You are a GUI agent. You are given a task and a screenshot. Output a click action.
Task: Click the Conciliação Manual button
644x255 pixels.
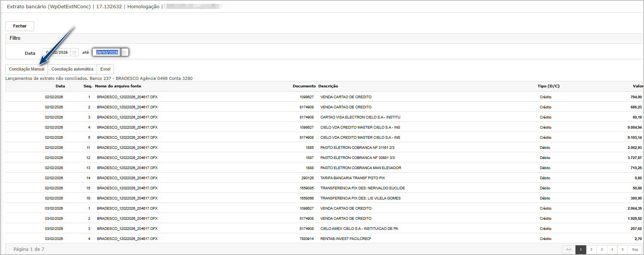[27, 69]
